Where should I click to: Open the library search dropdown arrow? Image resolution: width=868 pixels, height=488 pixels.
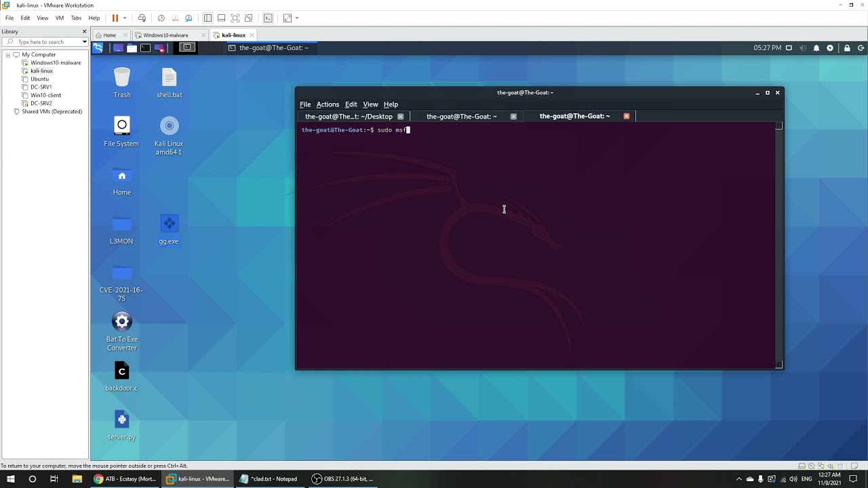click(x=84, y=42)
